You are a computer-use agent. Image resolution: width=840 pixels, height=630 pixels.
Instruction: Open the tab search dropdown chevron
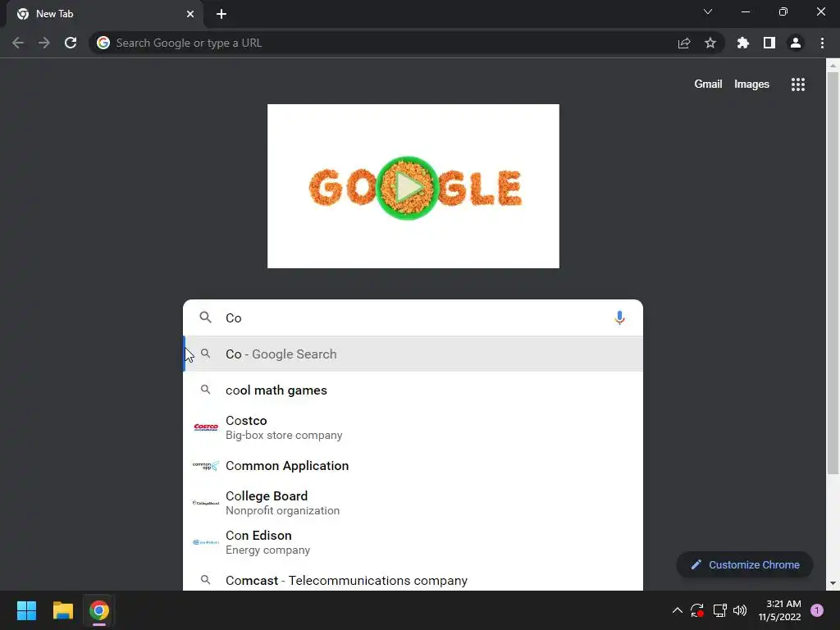click(x=708, y=11)
